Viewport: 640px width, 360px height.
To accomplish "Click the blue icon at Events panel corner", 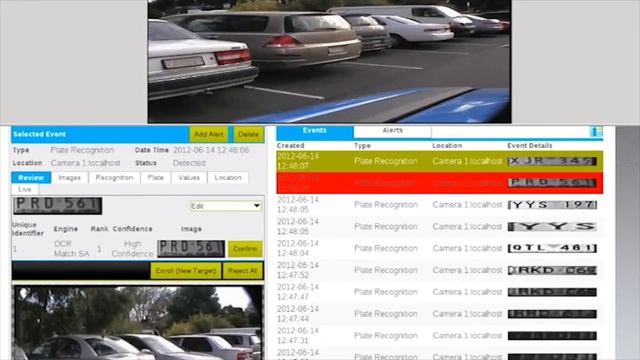I will click(x=596, y=131).
